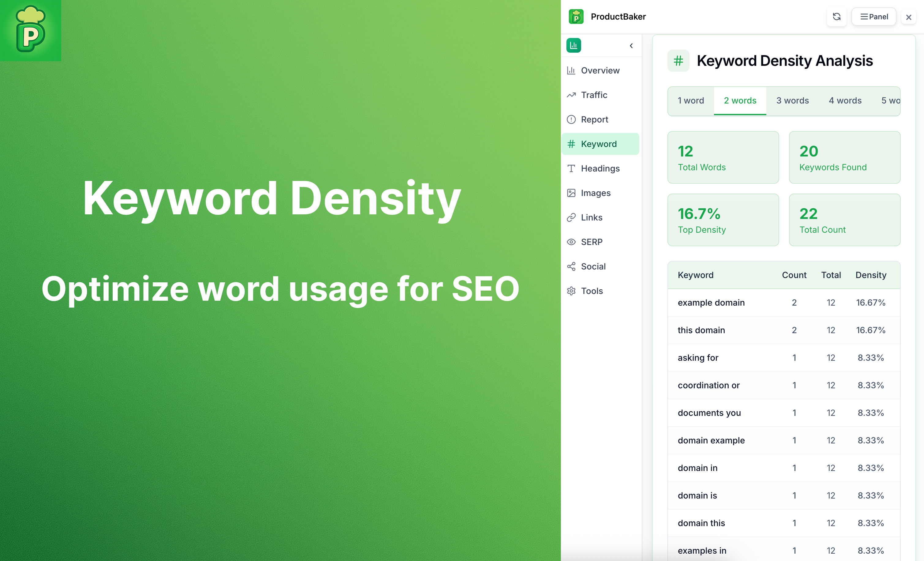This screenshot has width=924, height=561.
Task: Select the 'asking for' keyword row
Action: 784,358
